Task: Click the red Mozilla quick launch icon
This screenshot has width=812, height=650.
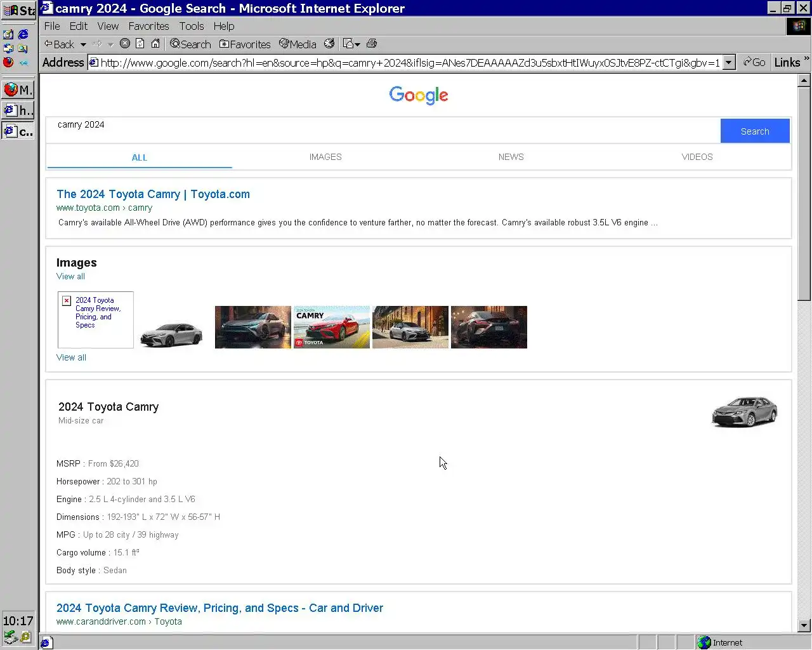Action: point(8,62)
